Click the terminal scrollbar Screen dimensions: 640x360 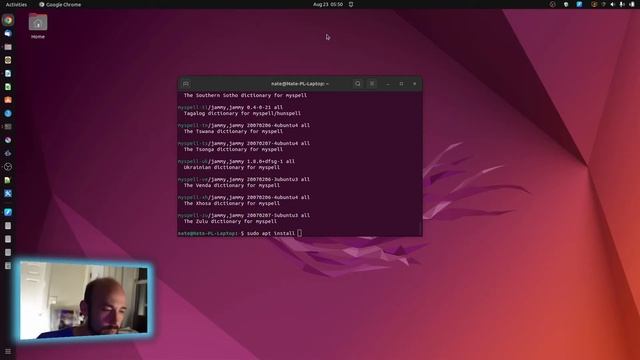point(420,229)
